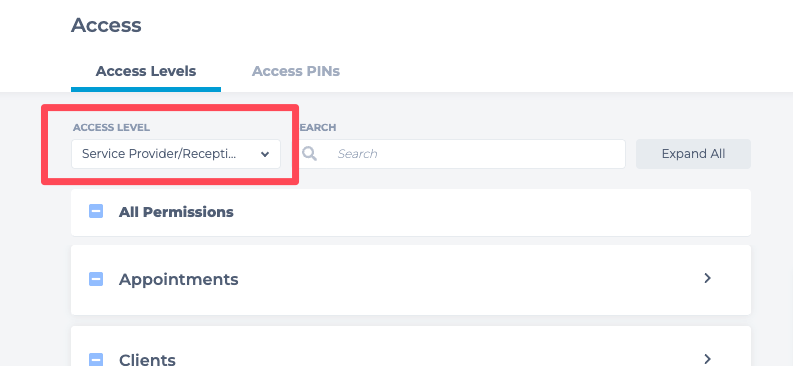Click the magnifying glass search icon
Screen dimensions: 793x366
click(x=310, y=154)
